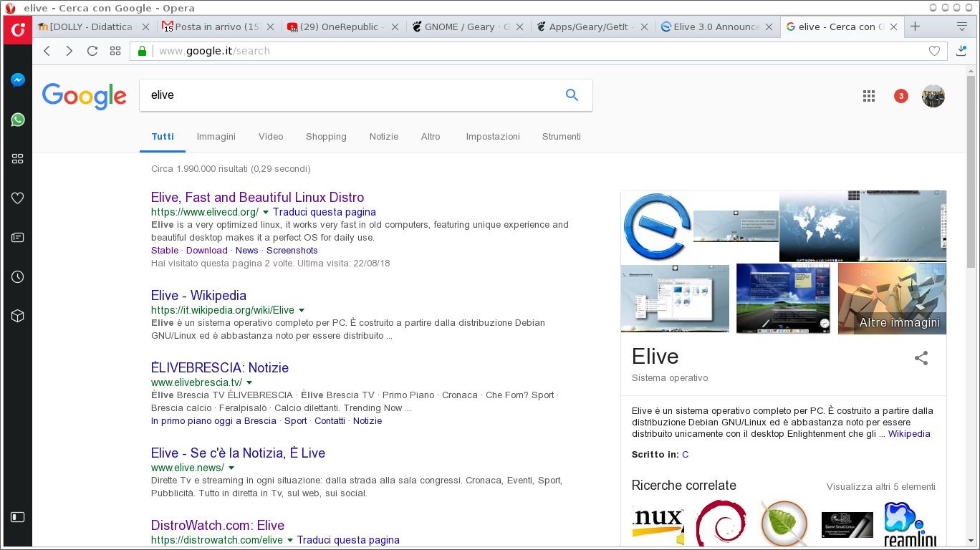980x550 pixels.
Task: Toggle the sidebar panel button at bottom
Action: coord(18,516)
